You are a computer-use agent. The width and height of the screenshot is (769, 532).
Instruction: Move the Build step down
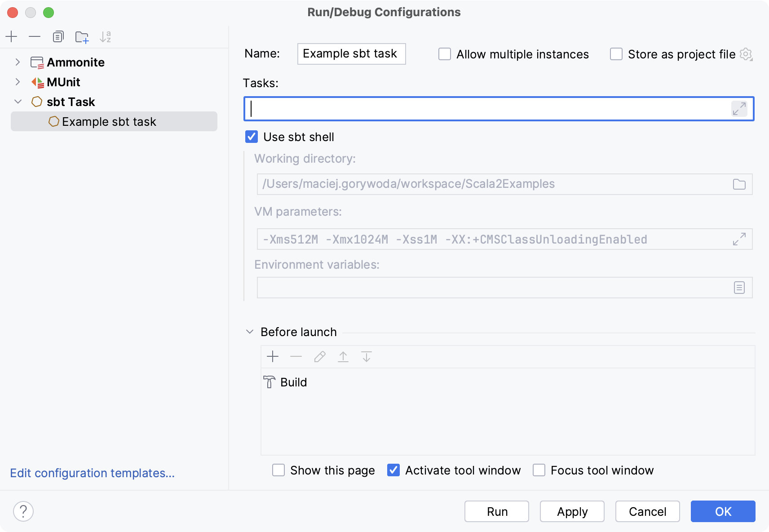[x=367, y=356]
